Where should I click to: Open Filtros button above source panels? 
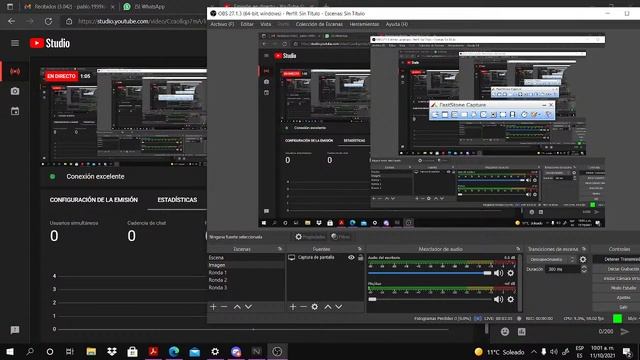tap(340, 237)
